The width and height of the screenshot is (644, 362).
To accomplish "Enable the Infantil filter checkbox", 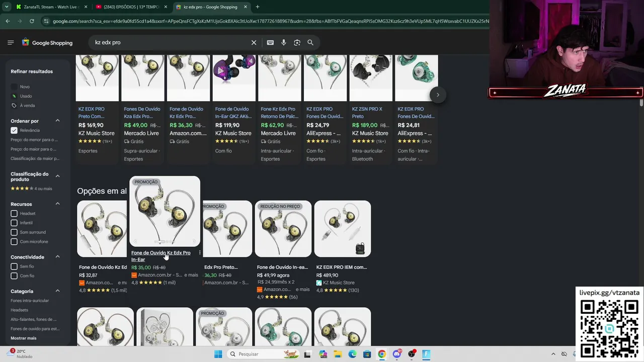I will [14, 223].
